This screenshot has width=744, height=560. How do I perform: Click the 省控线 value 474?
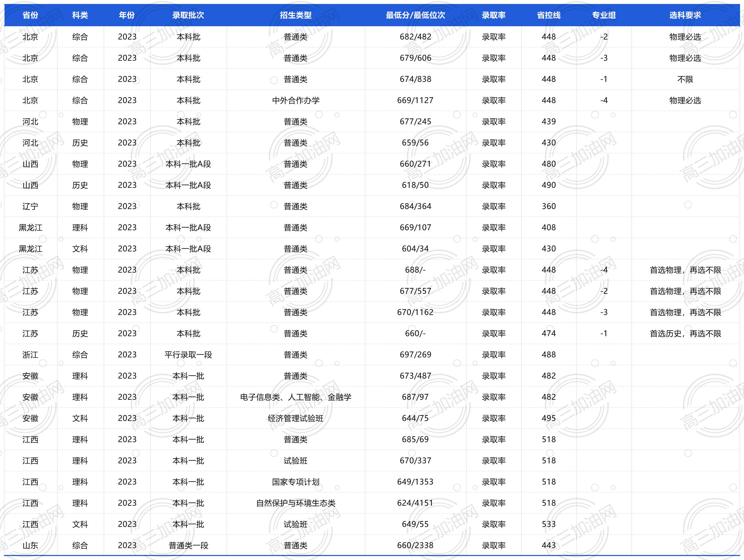[548, 333]
